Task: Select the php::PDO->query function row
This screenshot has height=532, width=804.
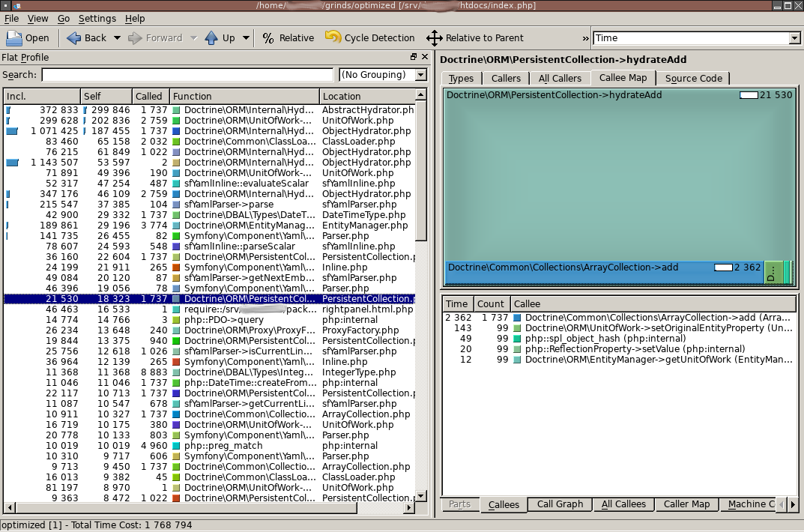Action: [x=209, y=320]
